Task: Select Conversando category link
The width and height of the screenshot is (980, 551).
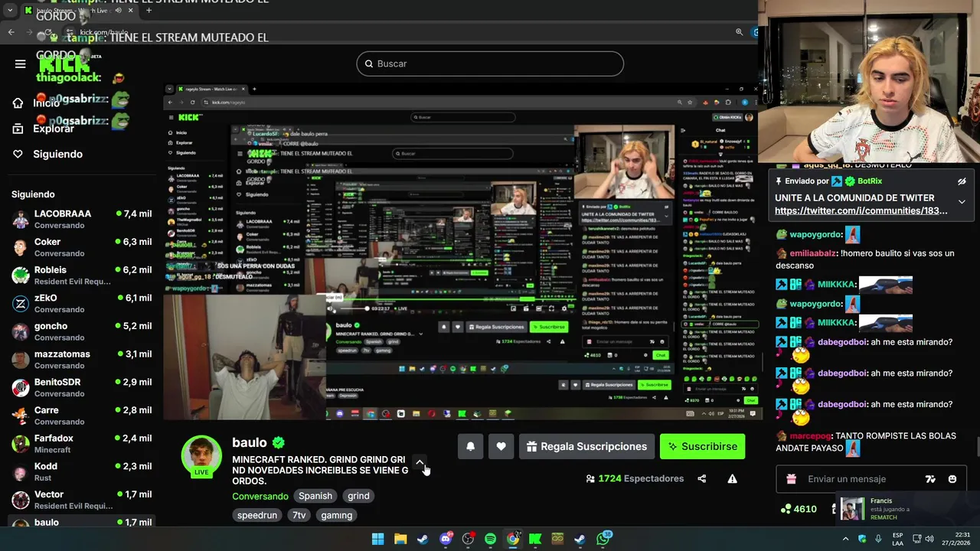Action: [x=260, y=497]
